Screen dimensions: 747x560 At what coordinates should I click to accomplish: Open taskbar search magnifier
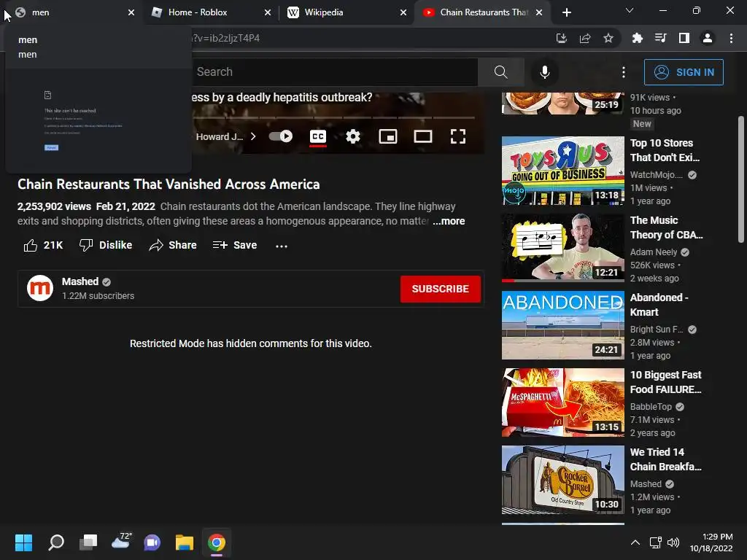coord(55,542)
